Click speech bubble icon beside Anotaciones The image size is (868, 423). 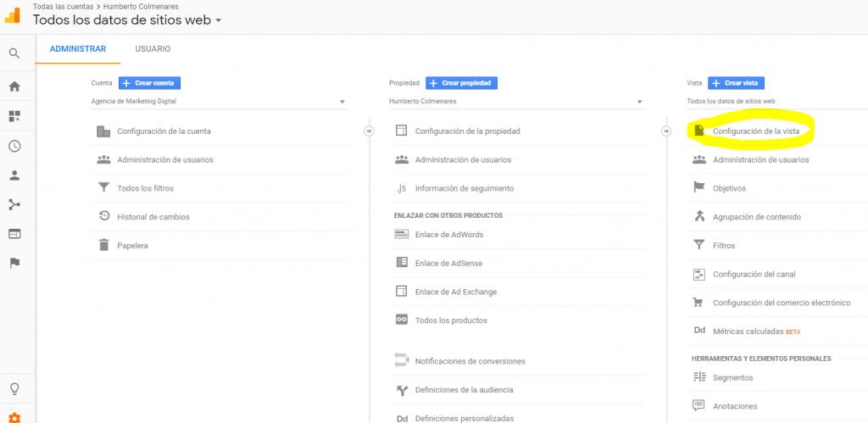[698, 405]
